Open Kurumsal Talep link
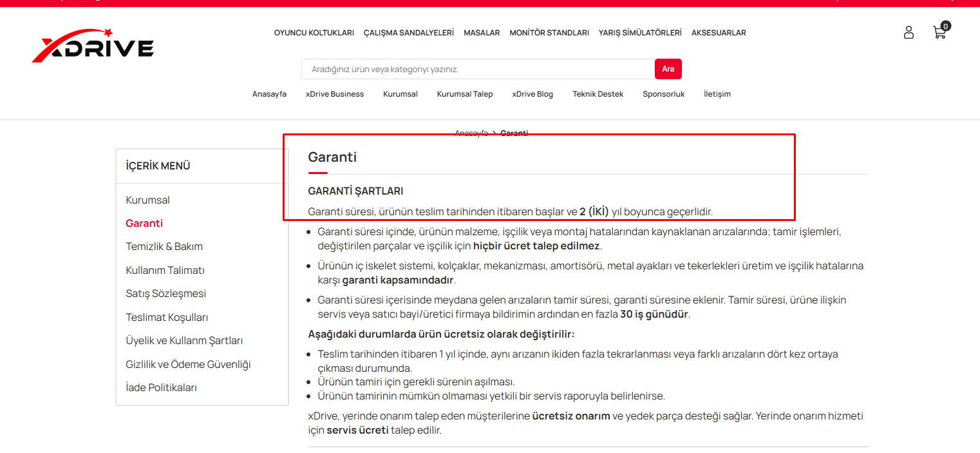 pyautogui.click(x=465, y=94)
